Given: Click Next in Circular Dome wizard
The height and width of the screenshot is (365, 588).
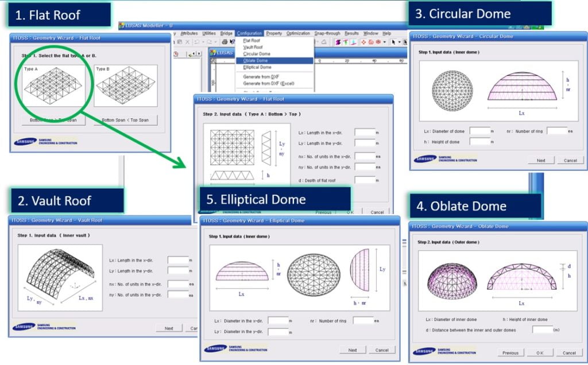Looking at the screenshot, I should tap(541, 160).
